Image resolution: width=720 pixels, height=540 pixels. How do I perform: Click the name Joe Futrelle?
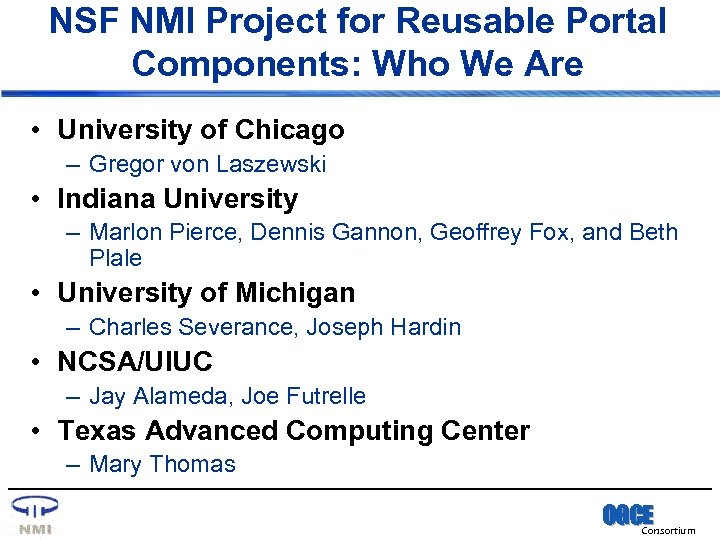click(x=304, y=396)
